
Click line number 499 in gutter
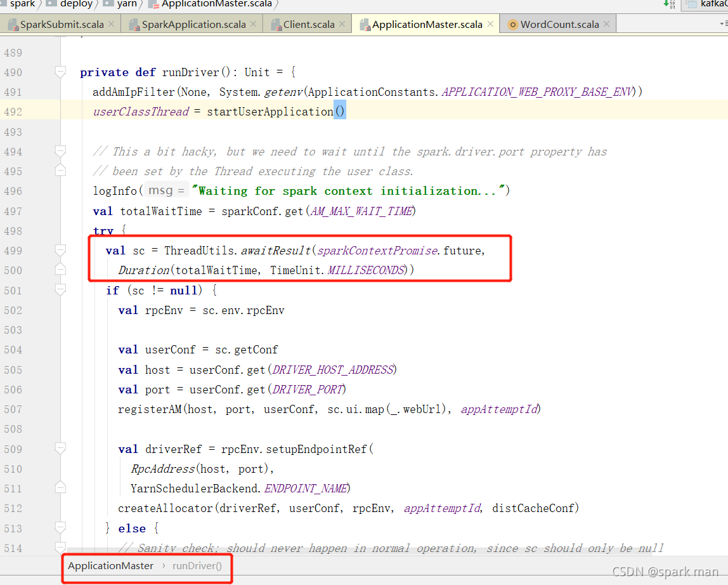point(13,251)
